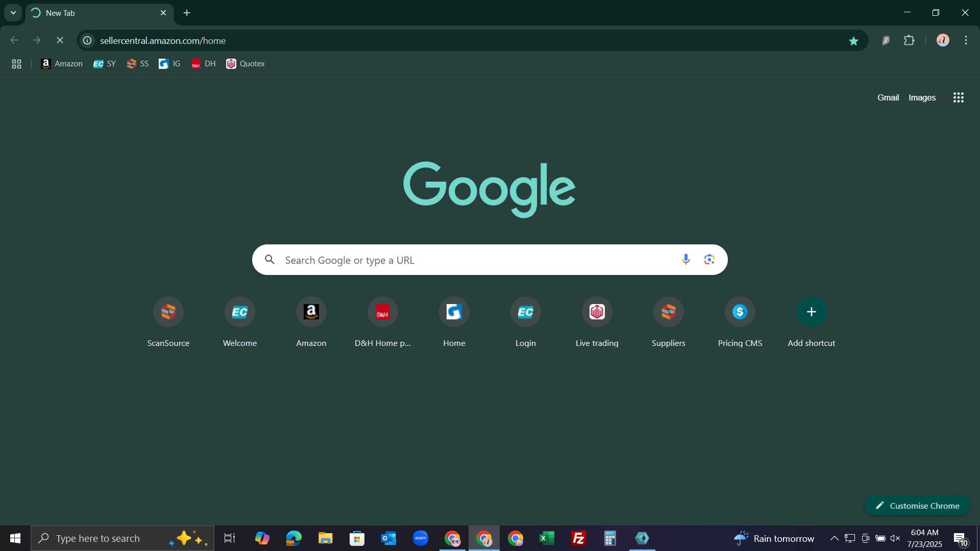Viewport: 980px width, 551px height.
Task: Start a voice search with microphone icon
Action: 686,260
